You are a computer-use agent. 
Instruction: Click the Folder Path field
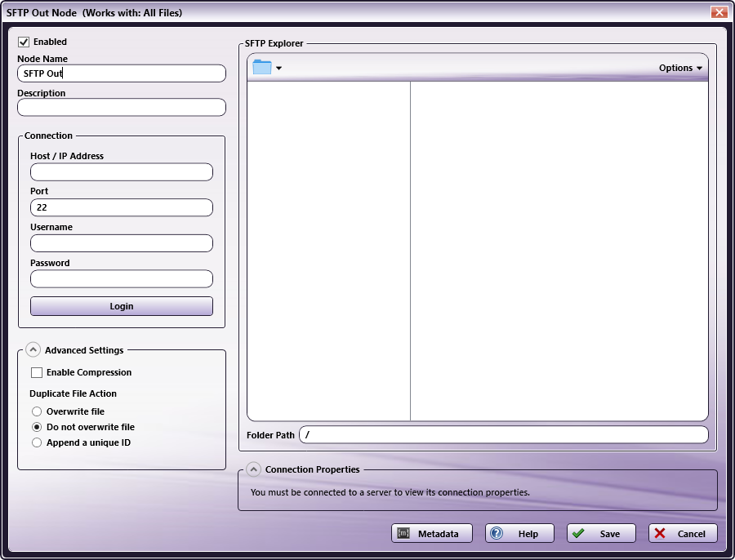503,435
